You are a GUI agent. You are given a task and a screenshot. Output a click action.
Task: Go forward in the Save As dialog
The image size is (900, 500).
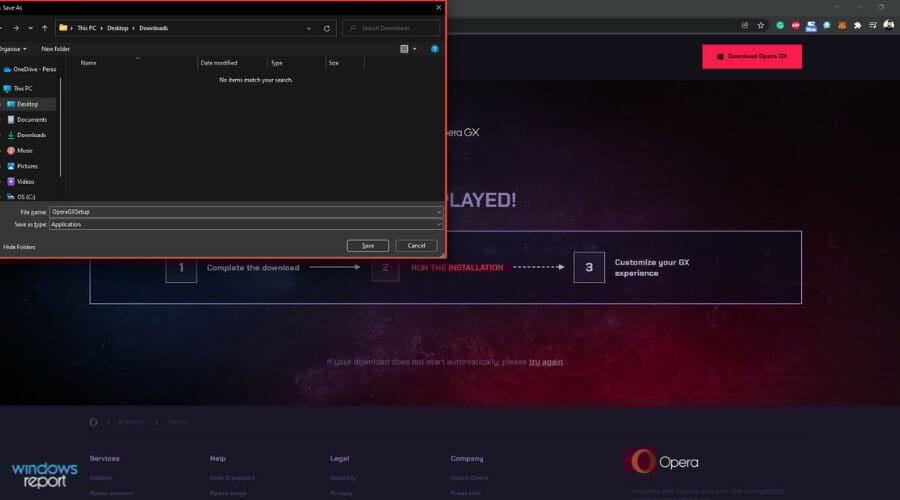click(15, 28)
